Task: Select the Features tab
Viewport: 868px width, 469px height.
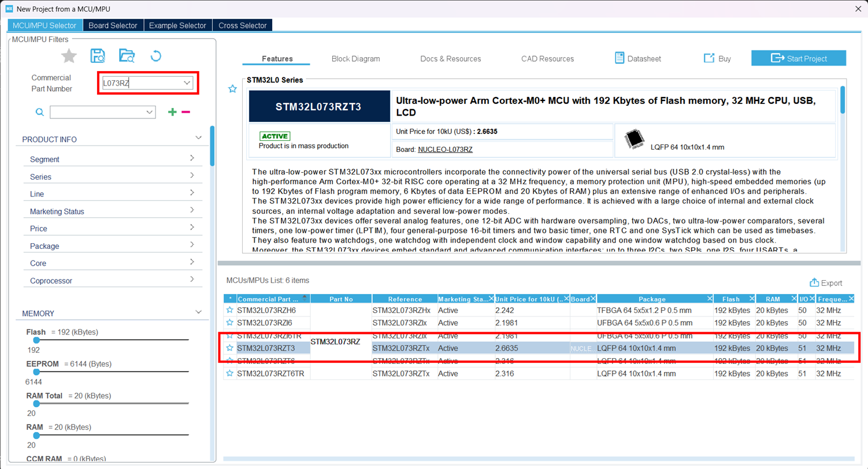Action: point(277,58)
